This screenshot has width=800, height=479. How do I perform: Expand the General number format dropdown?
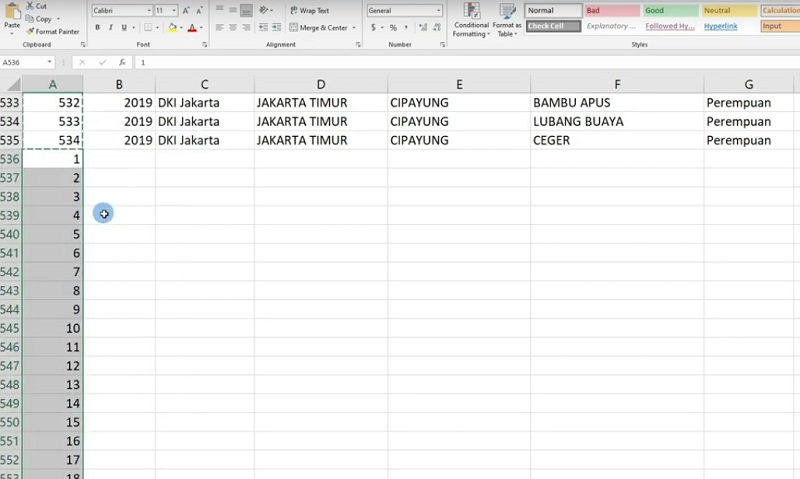(437, 11)
